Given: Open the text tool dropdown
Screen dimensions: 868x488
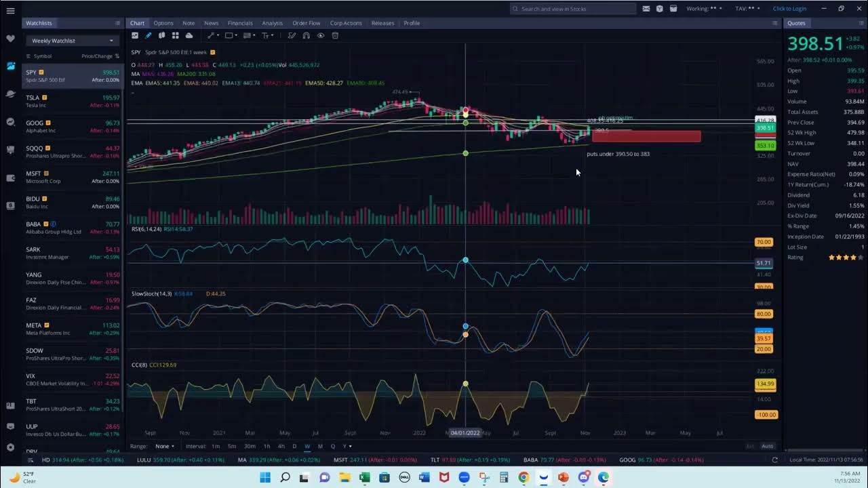Looking at the screenshot, I should coord(268,35).
